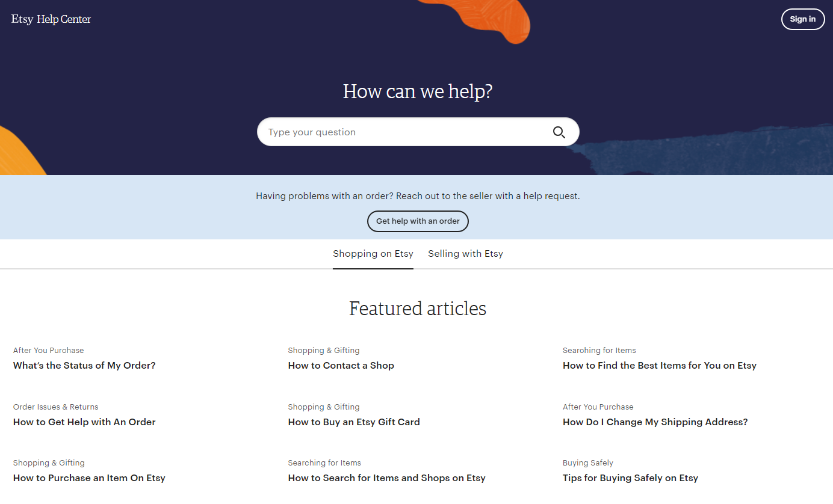The height and width of the screenshot is (504, 833).
Task: View 'How to Buy an Etsy Gift Card'
Action: [354, 422]
